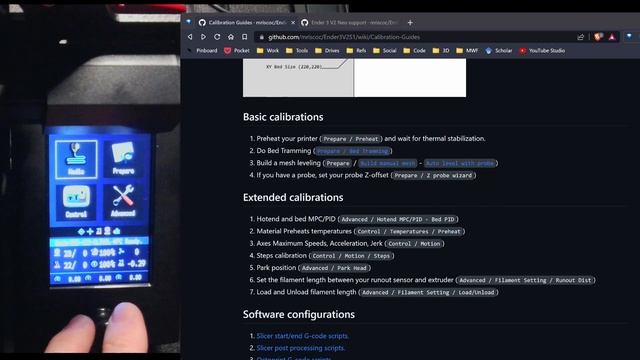Open the Refs bookmarks folder
The height and width of the screenshot is (360, 640).
tap(356, 51)
